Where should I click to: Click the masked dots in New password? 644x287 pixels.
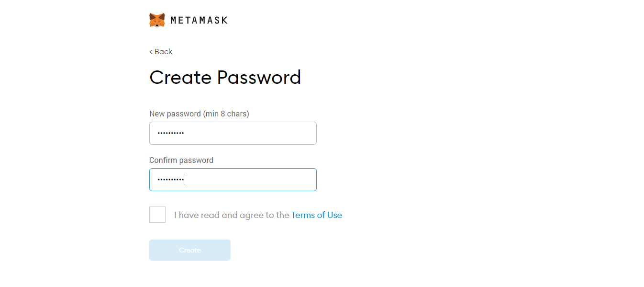(x=171, y=133)
